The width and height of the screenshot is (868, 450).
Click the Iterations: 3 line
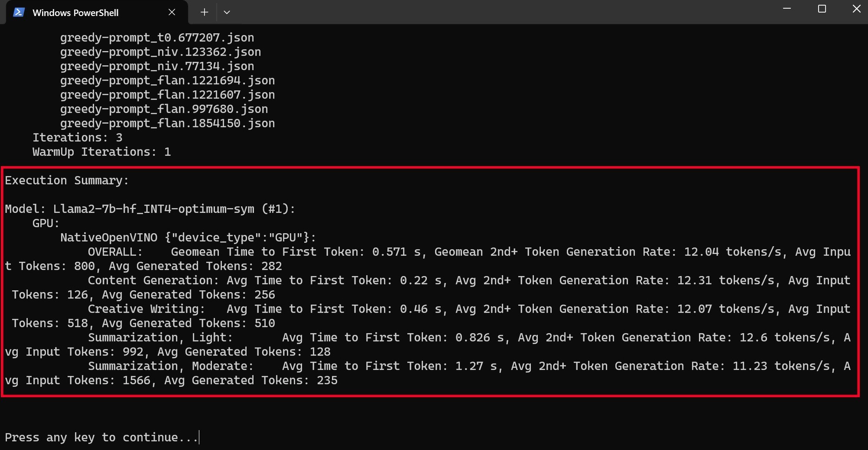click(77, 138)
